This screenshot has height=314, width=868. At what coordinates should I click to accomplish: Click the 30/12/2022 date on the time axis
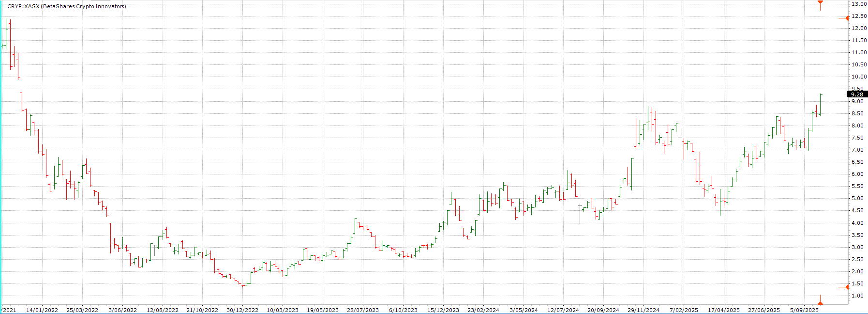242,310
